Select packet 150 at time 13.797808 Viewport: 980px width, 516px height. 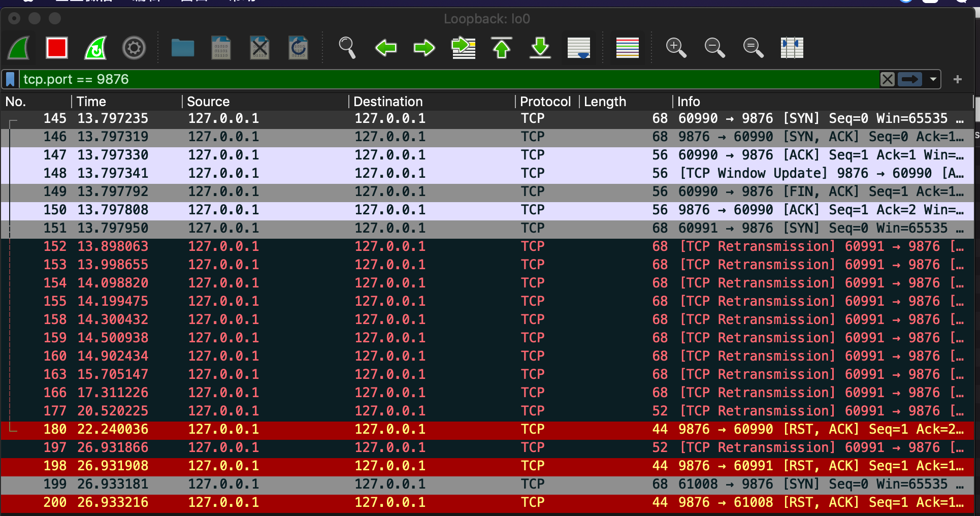coord(487,210)
